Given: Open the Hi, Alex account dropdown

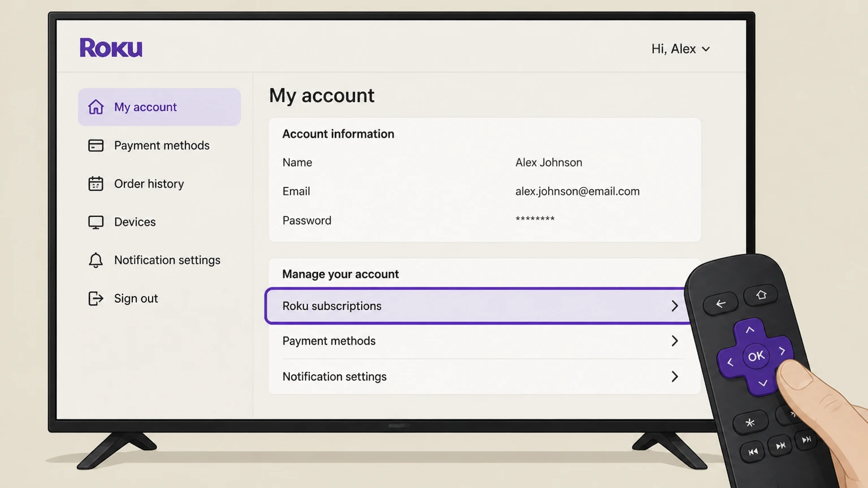Looking at the screenshot, I should click(680, 49).
